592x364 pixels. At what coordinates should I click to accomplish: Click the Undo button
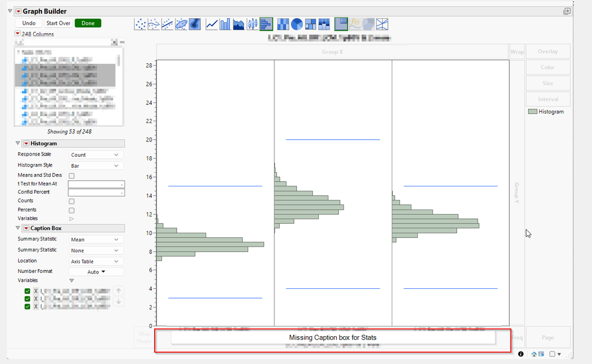[x=28, y=23]
